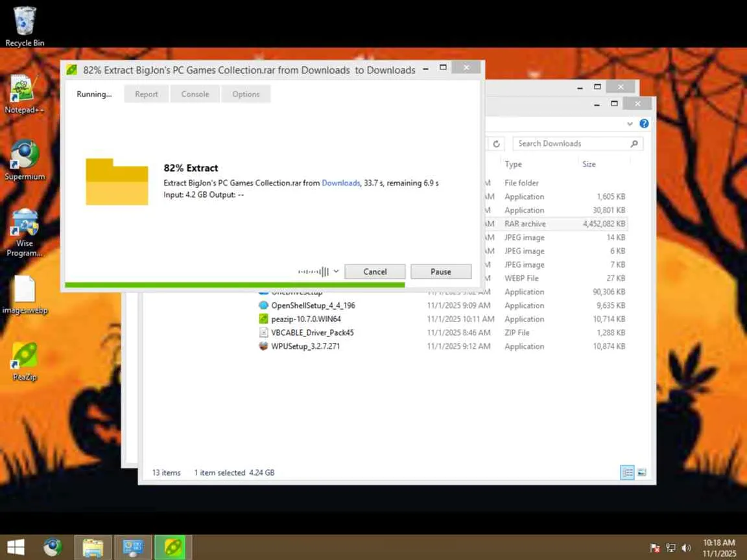Click the OpenShellSetup_4_4_196 file name

pos(313,305)
